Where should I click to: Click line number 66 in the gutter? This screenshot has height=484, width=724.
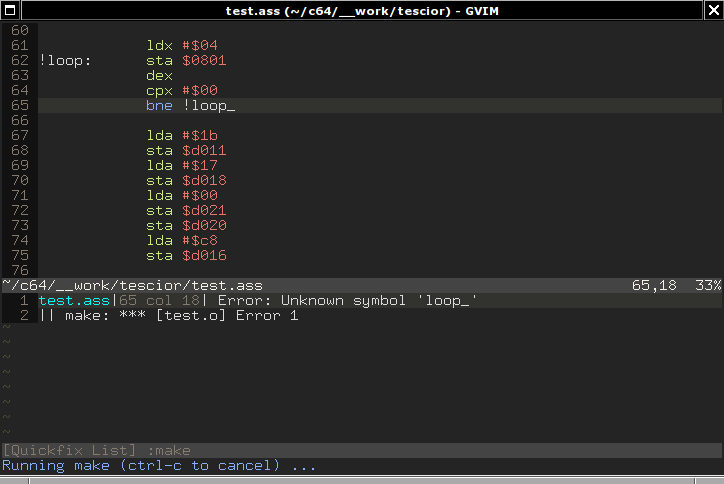point(20,121)
